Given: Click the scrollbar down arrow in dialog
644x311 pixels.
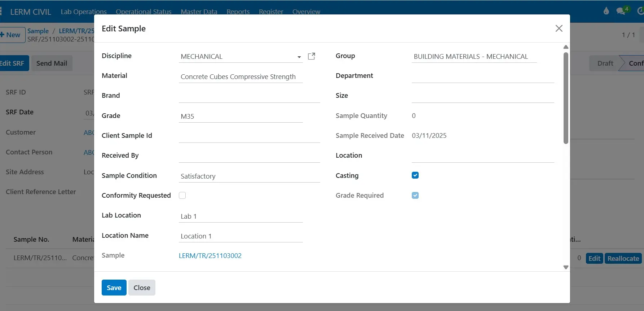Looking at the screenshot, I should tap(566, 267).
